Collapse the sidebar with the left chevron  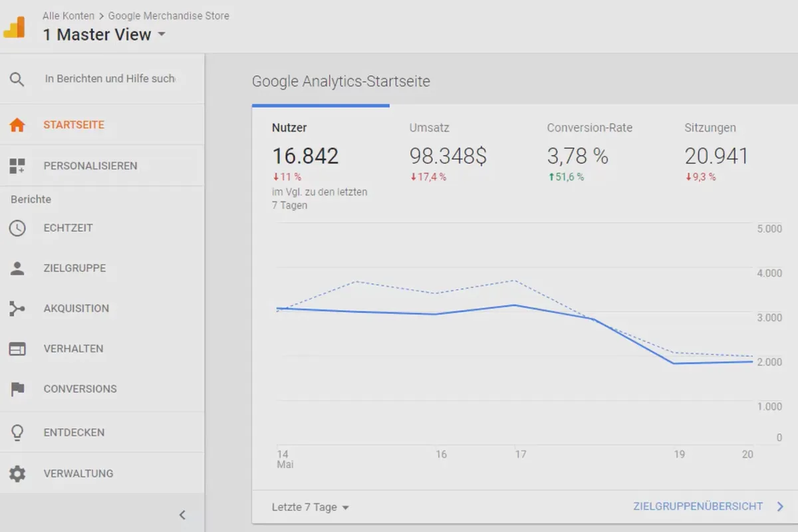pos(182,515)
